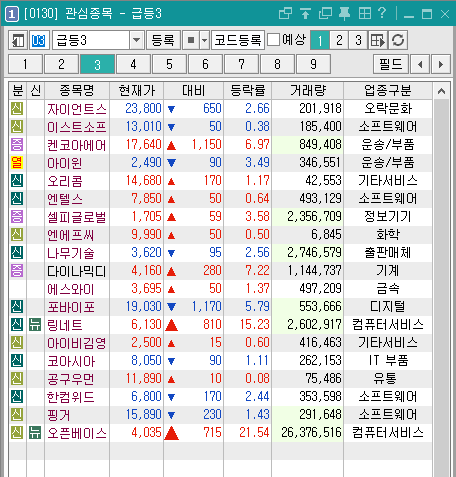Click the 코드등록 button

[238, 40]
